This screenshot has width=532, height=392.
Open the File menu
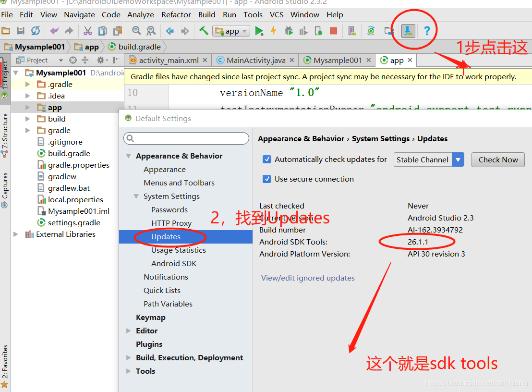point(7,14)
